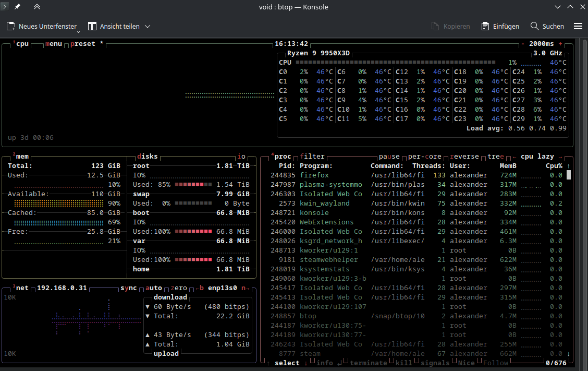The height and width of the screenshot is (371, 588).
Task: Expand the Ansicht teilen chevron menu
Action: click(148, 26)
